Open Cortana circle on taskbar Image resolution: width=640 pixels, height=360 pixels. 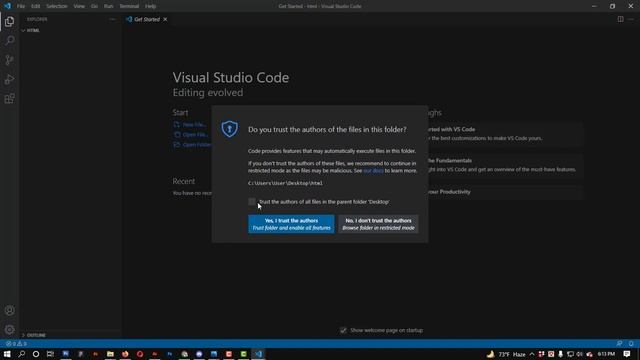point(36,354)
